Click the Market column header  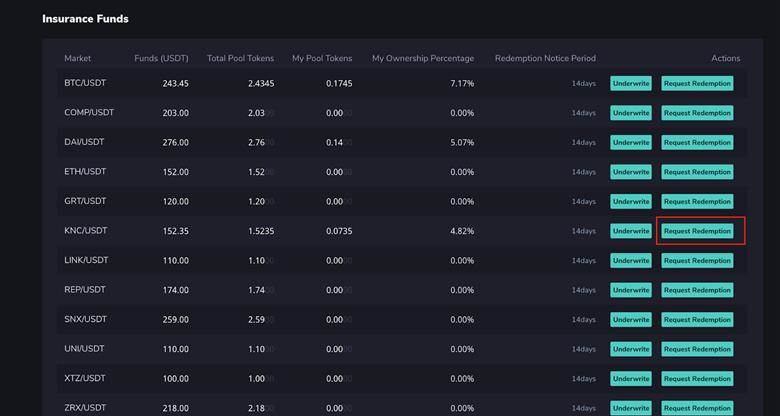point(78,58)
